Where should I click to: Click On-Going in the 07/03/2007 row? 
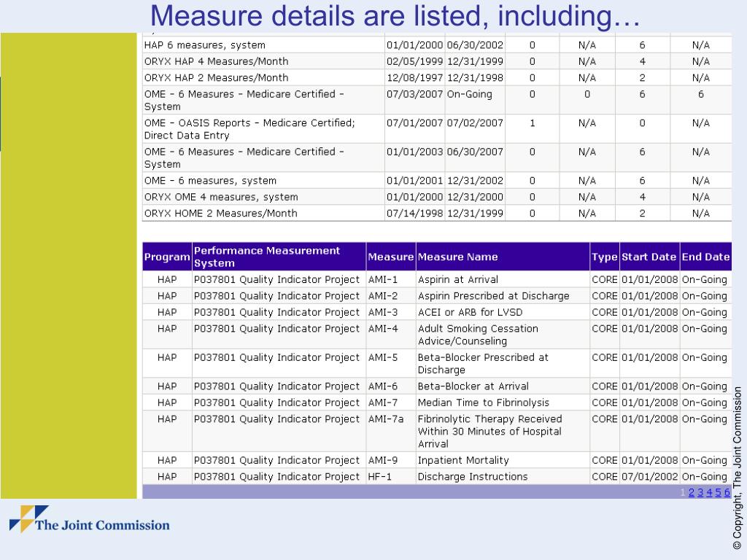click(469, 94)
